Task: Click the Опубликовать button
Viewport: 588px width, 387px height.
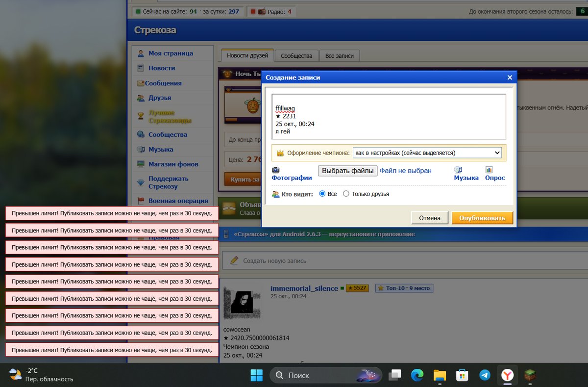Action: tap(482, 218)
